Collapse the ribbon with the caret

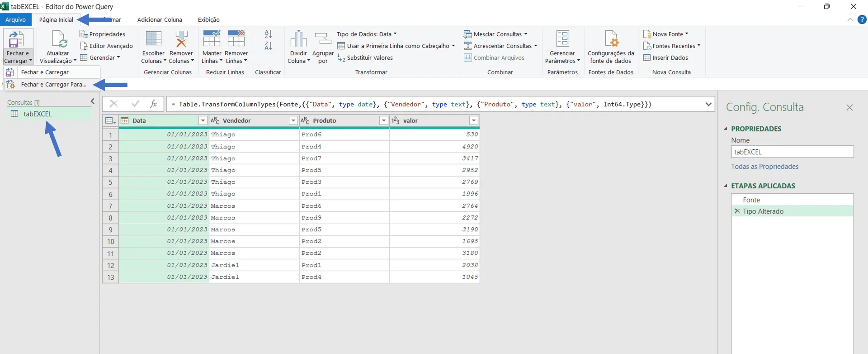[850, 19]
